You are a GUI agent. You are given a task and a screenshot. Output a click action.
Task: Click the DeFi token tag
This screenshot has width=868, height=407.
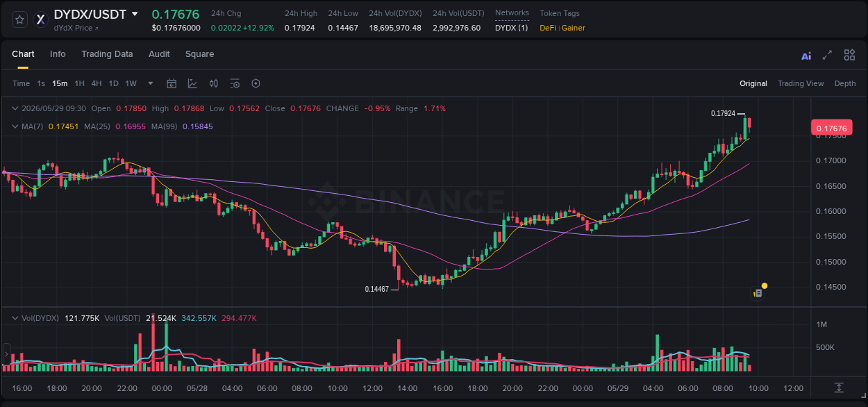click(x=548, y=28)
